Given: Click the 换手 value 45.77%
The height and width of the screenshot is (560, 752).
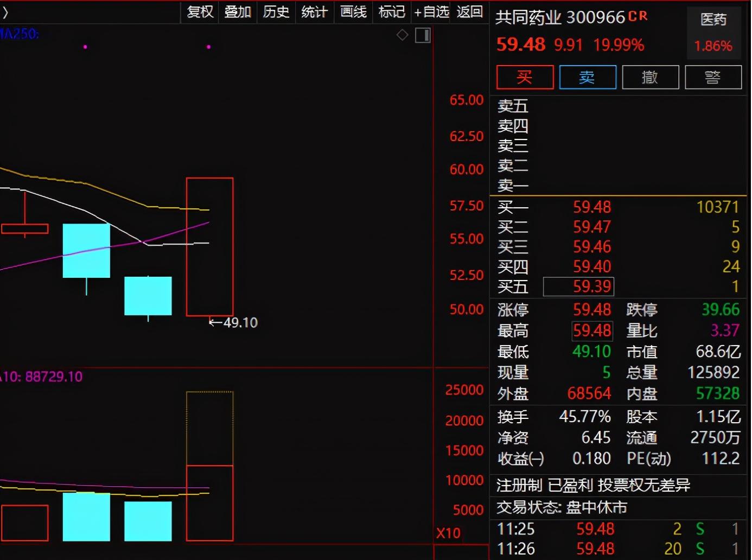Looking at the screenshot, I should [585, 417].
